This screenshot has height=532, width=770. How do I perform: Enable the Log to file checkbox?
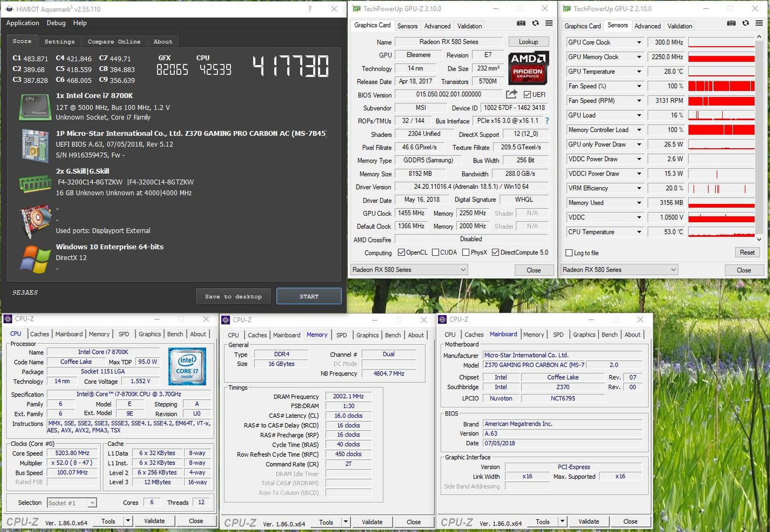[569, 253]
